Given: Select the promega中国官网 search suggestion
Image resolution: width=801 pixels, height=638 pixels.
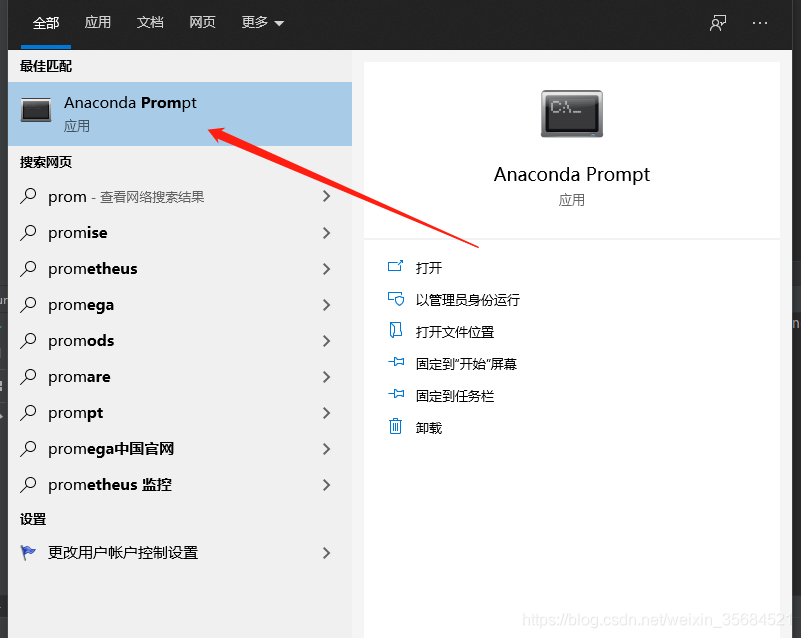Looking at the screenshot, I should [x=180, y=449].
